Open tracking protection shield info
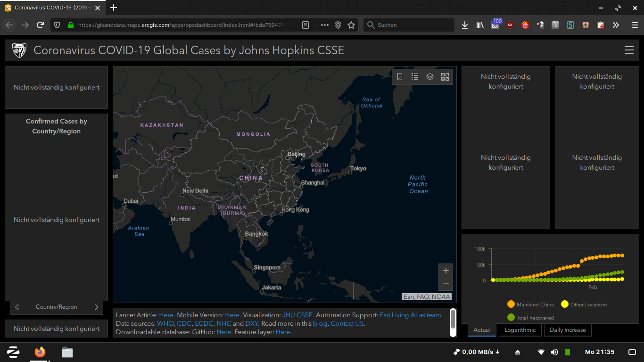Screen dimensions: 644x362 click(x=57, y=25)
